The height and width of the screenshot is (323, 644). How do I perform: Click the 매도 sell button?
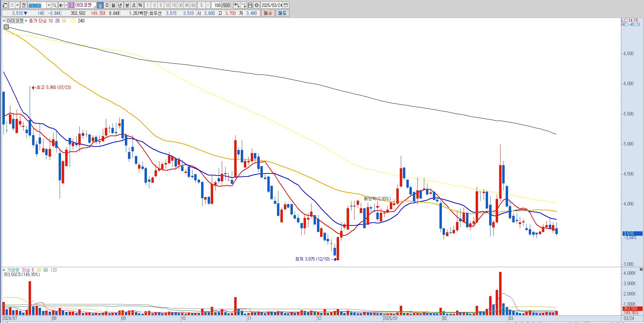282,13
